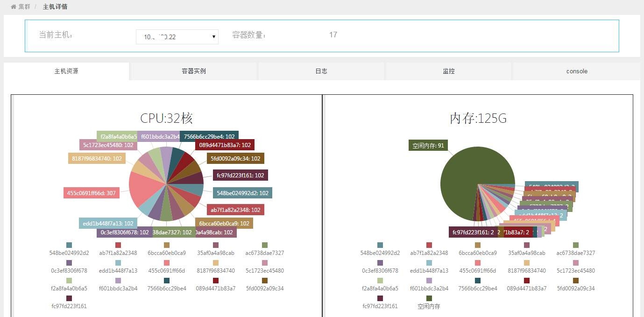Screen dimensions: 644x317
Task: Toggle CPU legend swatch for edd1b448f7a13
Action: click(x=118, y=263)
